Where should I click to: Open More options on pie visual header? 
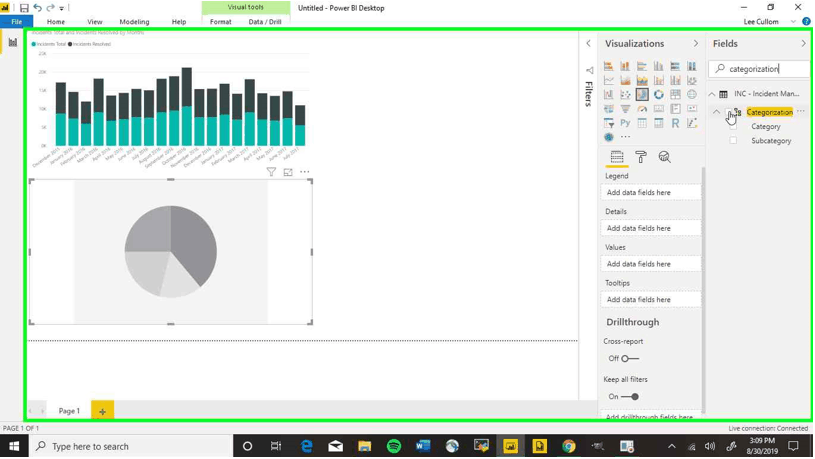(305, 172)
